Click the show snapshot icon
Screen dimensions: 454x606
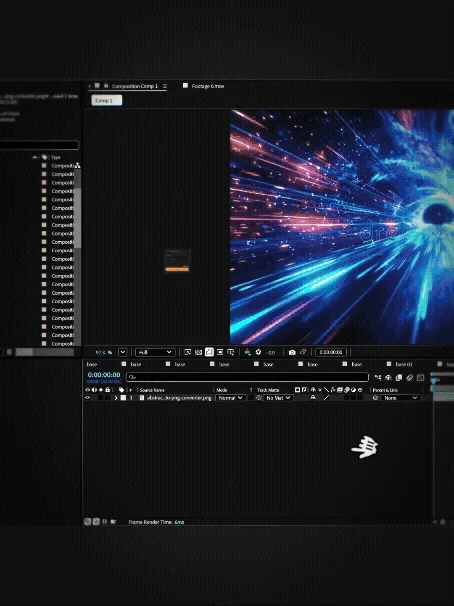click(x=303, y=352)
